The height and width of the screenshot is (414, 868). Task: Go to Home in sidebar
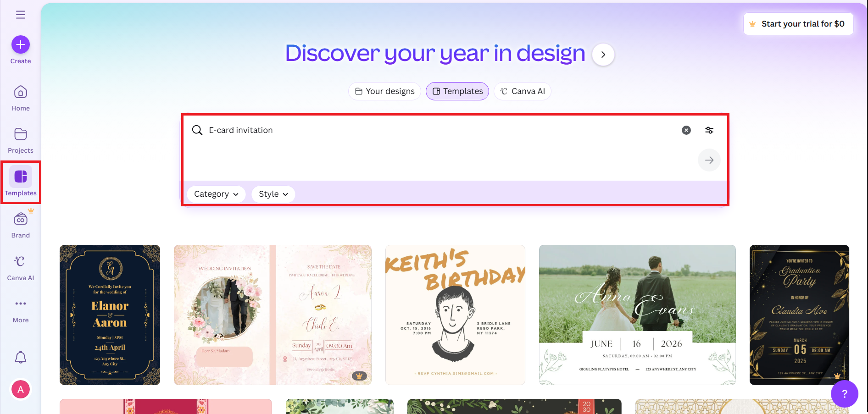coord(21,98)
